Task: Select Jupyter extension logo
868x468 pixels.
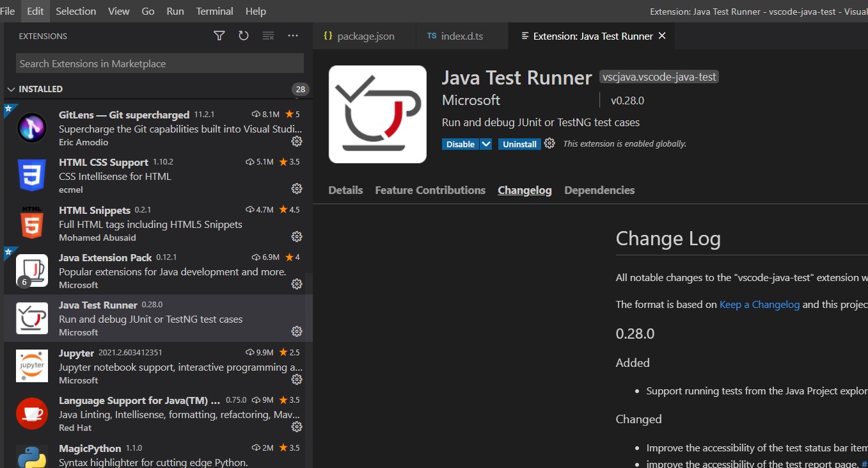Action: 32,366
